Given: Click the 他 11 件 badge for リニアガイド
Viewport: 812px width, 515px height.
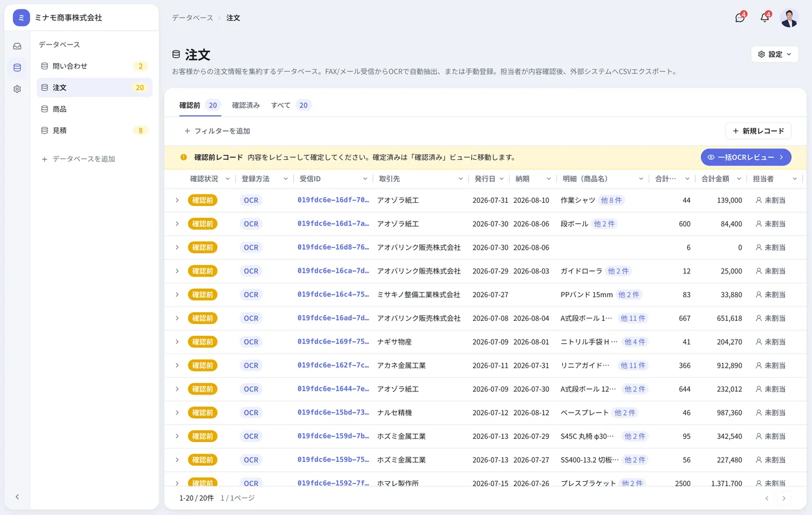Looking at the screenshot, I should coord(633,366).
